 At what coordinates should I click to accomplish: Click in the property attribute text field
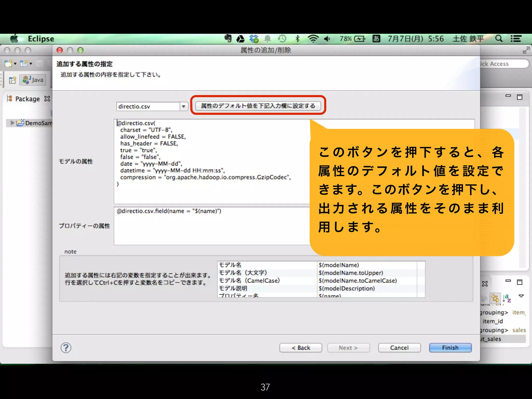pos(212,226)
